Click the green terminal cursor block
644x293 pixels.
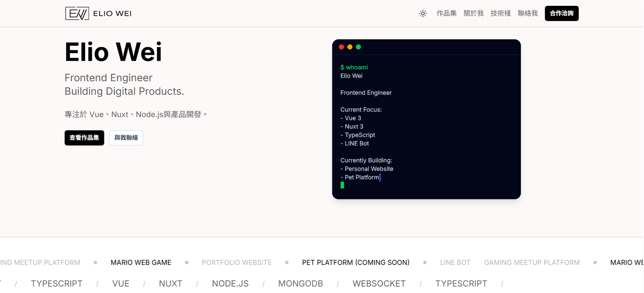pyautogui.click(x=342, y=185)
